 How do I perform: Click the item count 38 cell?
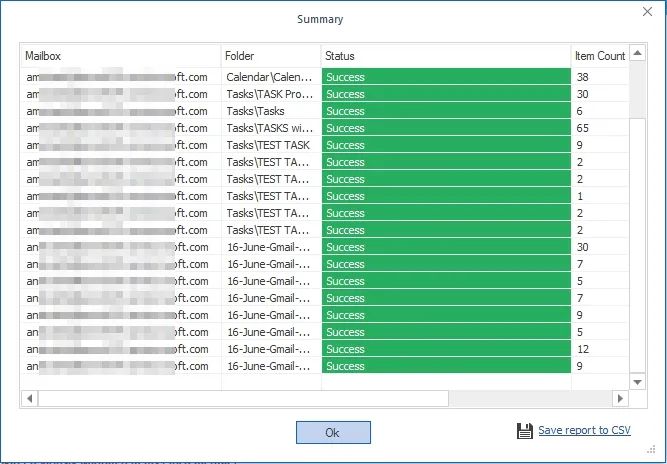[600, 77]
